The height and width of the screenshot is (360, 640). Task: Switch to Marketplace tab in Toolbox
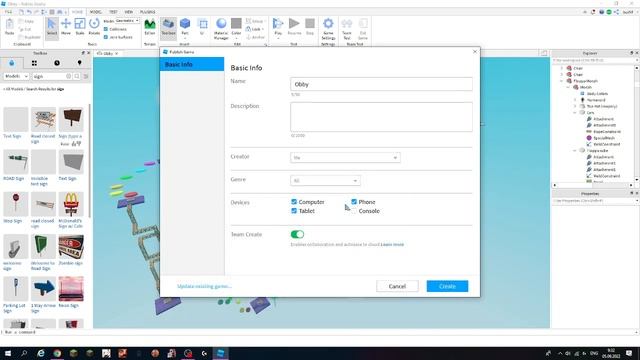coord(11,63)
